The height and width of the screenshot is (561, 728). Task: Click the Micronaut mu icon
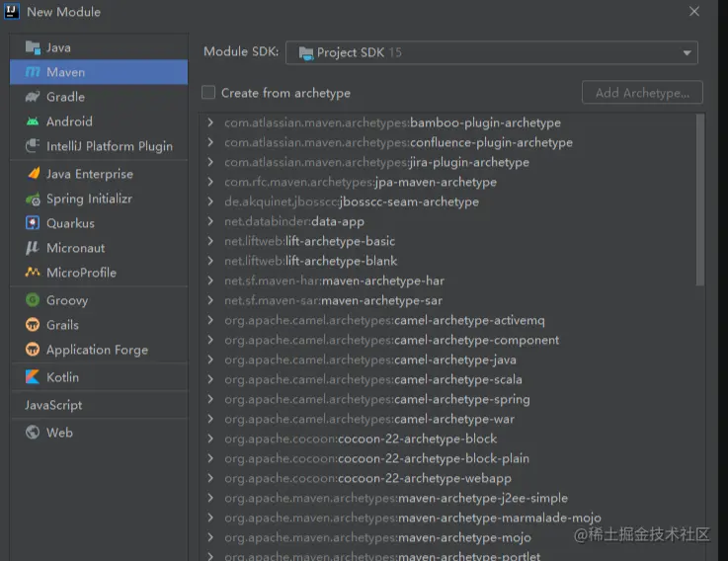coord(33,248)
